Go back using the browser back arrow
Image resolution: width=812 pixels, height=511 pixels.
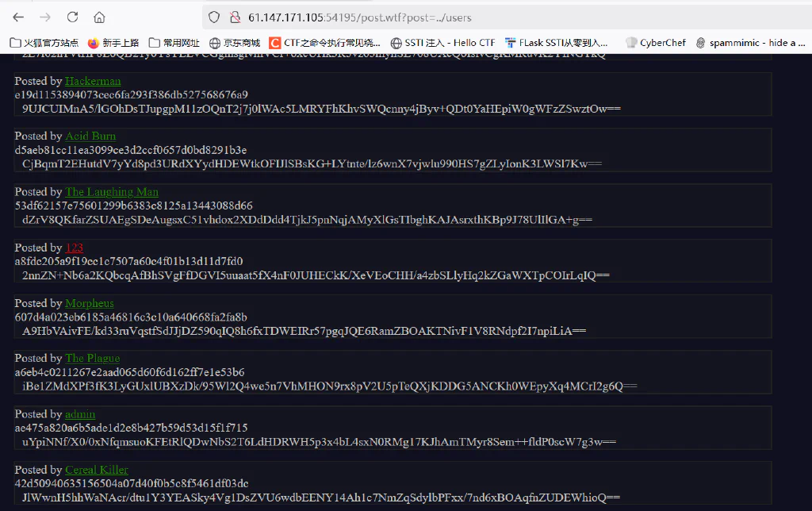coord(19,17)
